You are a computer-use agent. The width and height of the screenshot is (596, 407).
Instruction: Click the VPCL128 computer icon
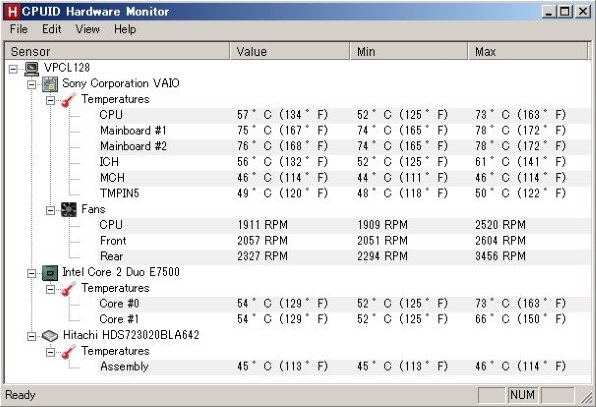click(32, 68)
